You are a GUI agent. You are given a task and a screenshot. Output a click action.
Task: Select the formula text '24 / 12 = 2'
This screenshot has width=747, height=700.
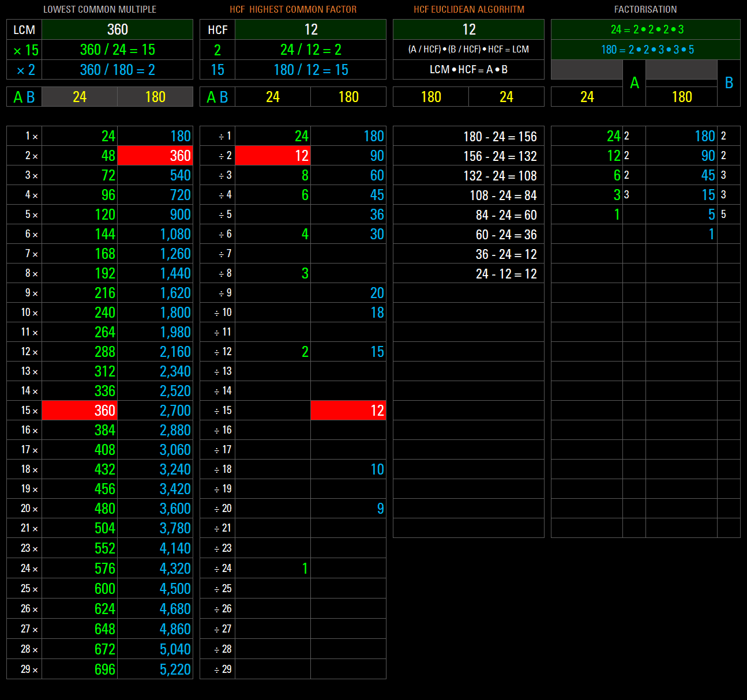pos(310,50)
